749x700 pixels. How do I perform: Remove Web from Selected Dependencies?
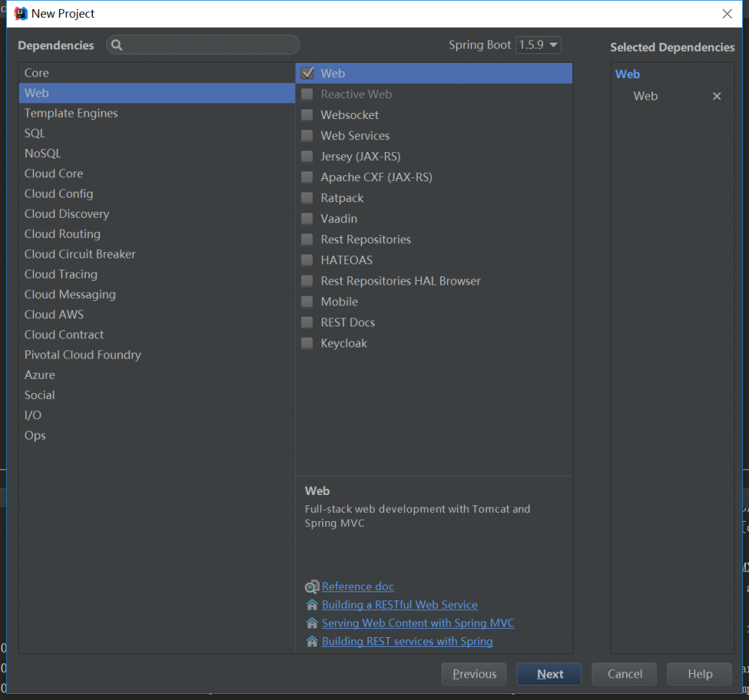[717, 96]
